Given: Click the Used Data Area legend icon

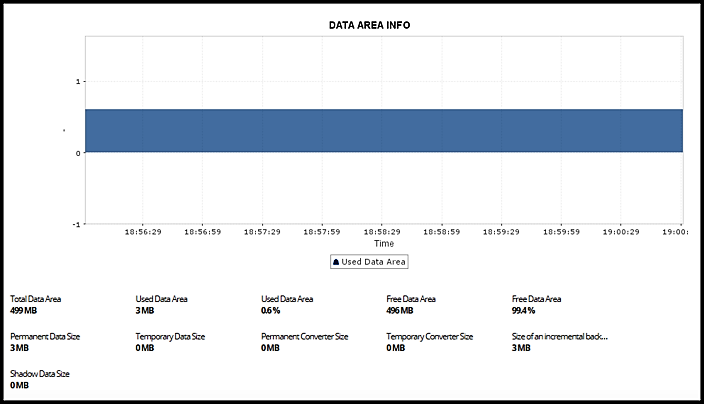Looking at the screenshot, I should click(336, 262).
